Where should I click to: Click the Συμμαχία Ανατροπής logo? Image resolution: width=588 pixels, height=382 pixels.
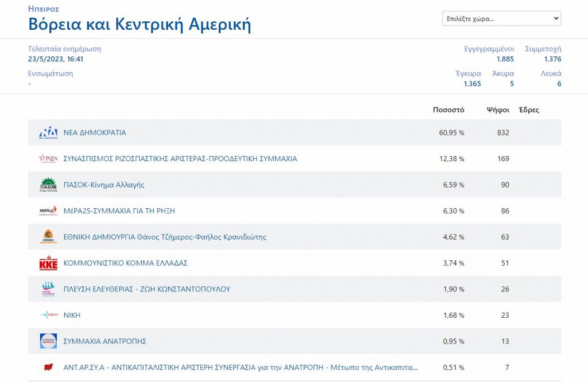pyautogui.click(x=48, y=341)
